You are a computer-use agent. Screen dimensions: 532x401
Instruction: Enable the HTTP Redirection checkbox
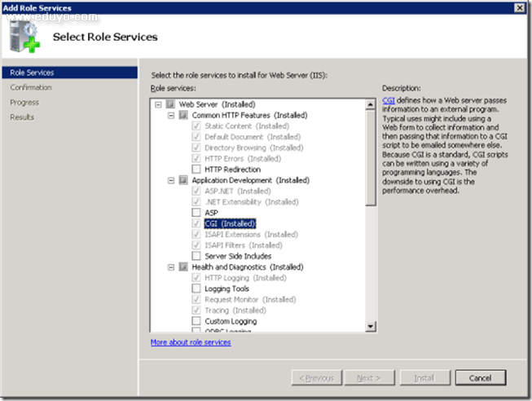[x=196, y=170]
